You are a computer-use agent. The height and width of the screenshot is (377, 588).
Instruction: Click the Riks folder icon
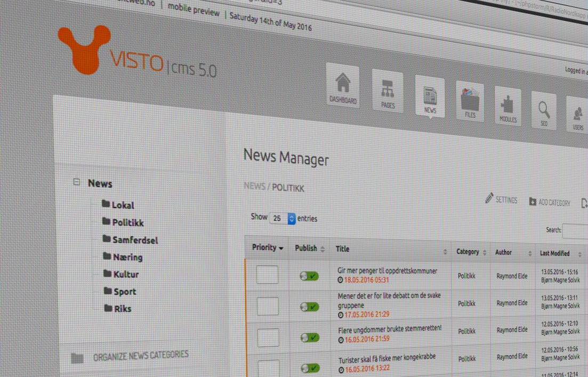[108, 308]
